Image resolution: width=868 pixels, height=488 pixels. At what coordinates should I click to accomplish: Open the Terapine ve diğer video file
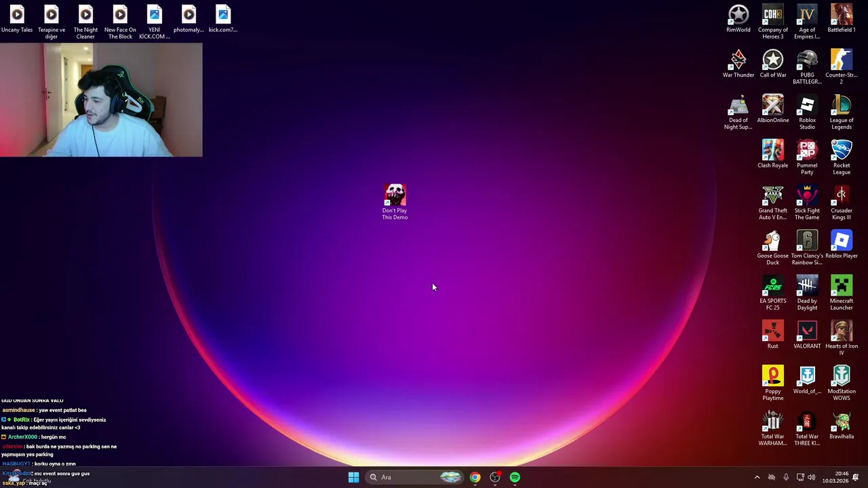(52, 22)
